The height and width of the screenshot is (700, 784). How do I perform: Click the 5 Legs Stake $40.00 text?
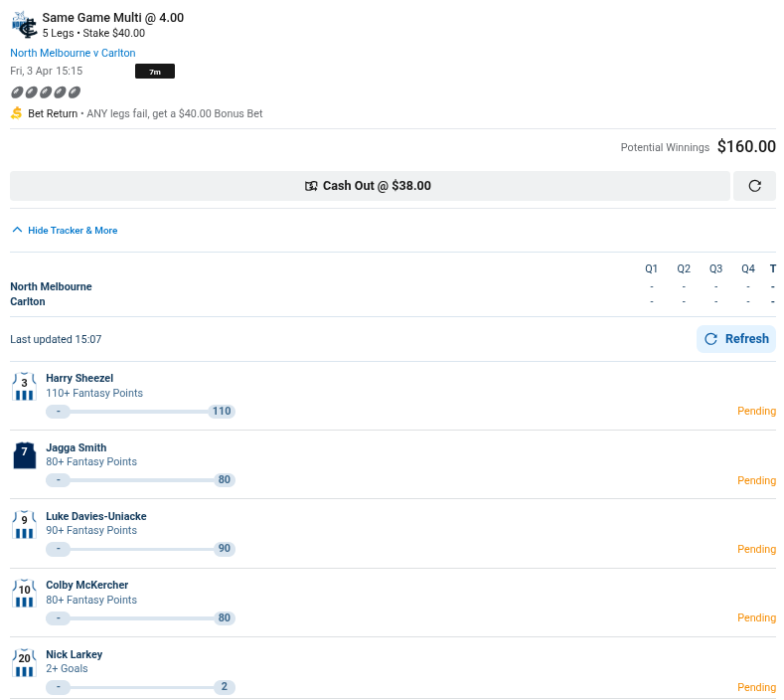click(x=93, y=33)
